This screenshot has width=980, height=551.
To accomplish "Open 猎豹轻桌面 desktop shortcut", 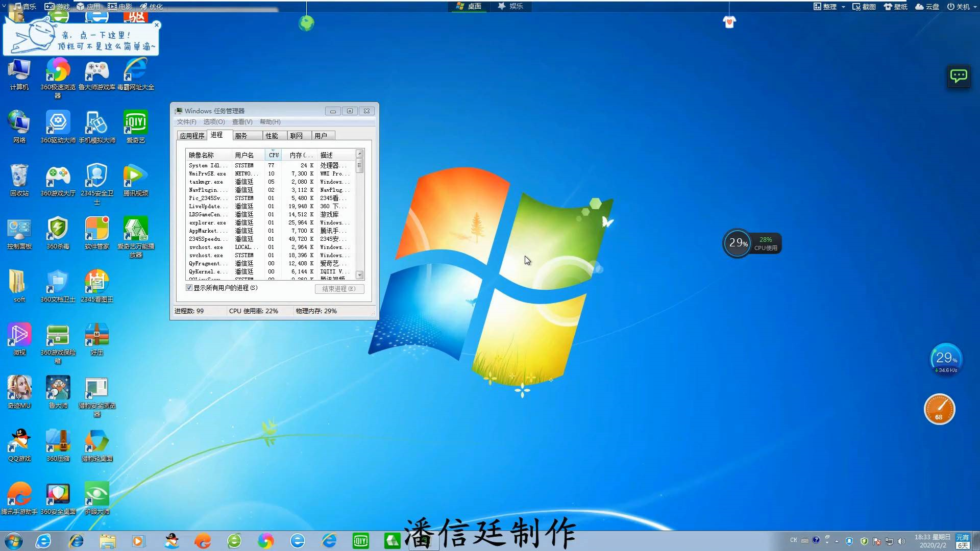I will [97, 445].
